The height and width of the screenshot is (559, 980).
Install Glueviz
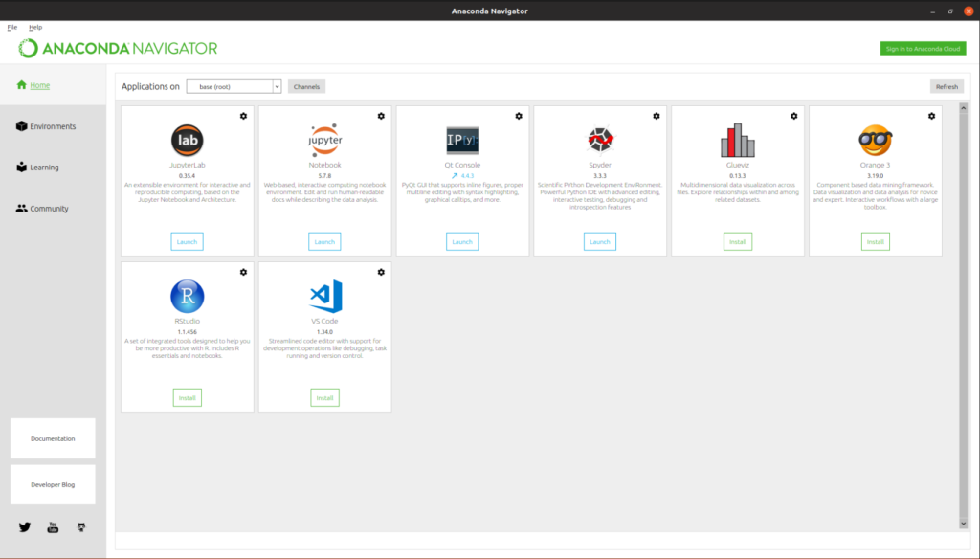[x=738, y=242]
